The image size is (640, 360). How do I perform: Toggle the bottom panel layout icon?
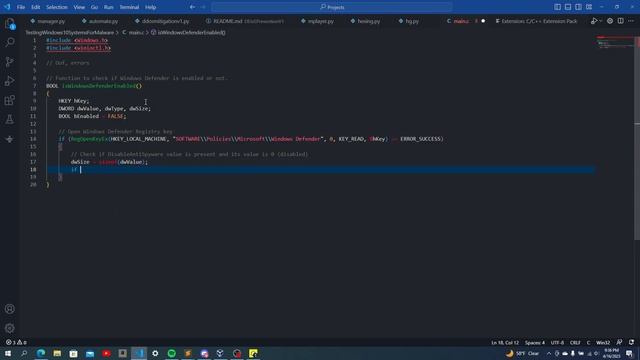(568, 7)
